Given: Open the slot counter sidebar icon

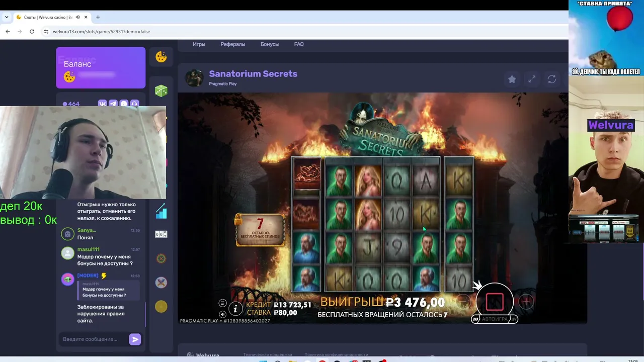Looking at the screenshot, I should click(161, 234).
